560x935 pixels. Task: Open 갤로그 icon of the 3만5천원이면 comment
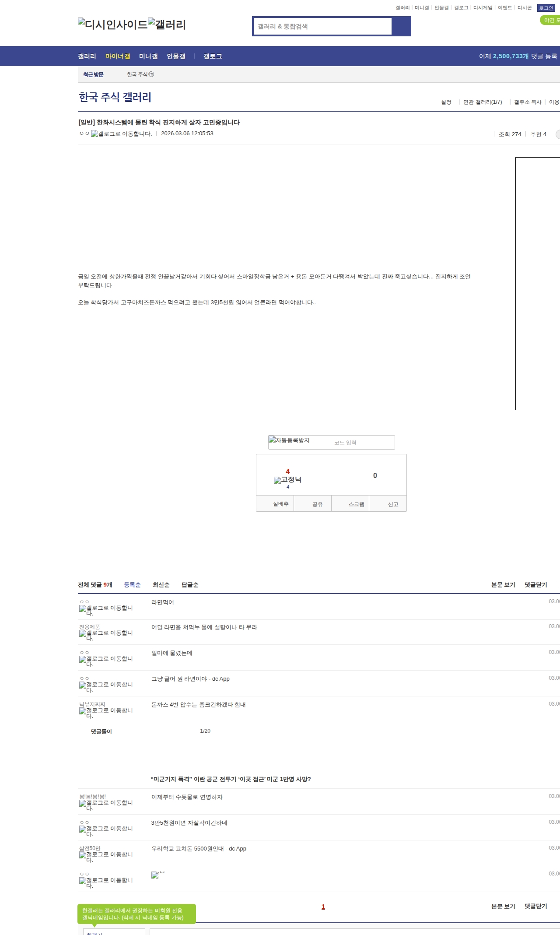(106, 831)
